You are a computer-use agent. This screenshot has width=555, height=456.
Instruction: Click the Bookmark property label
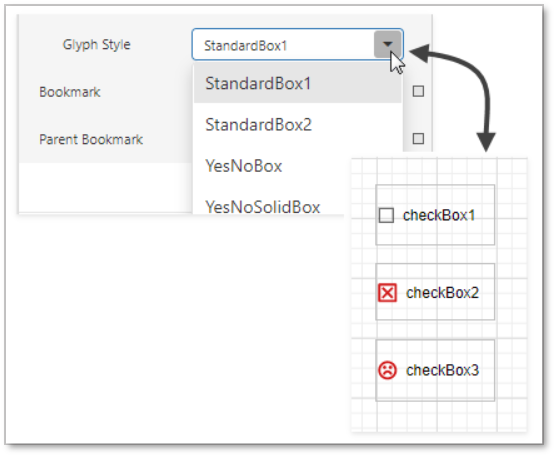(x=70, y=92)
